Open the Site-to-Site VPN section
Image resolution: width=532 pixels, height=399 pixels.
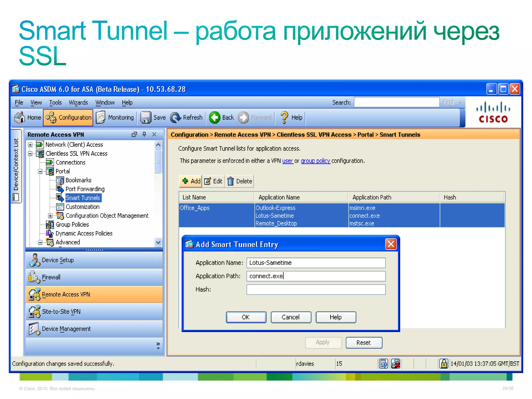pyautogui.click(x=94, y=312)
